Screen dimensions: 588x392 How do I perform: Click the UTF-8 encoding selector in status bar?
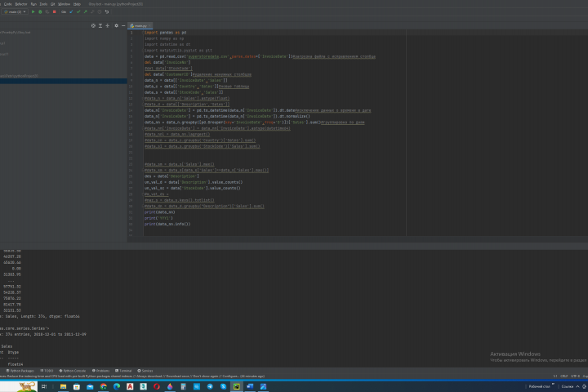(x=575, y=376)
